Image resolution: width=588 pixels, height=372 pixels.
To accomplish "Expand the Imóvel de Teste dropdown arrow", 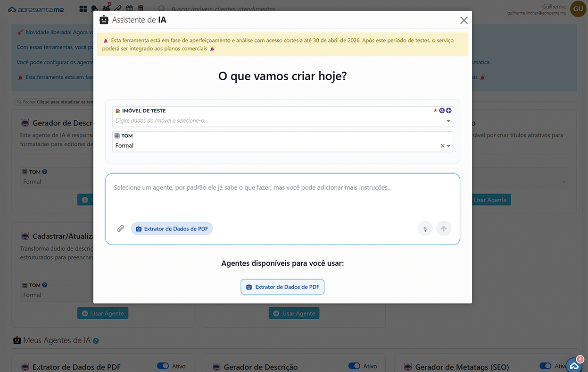I will [x=448, y=121].
